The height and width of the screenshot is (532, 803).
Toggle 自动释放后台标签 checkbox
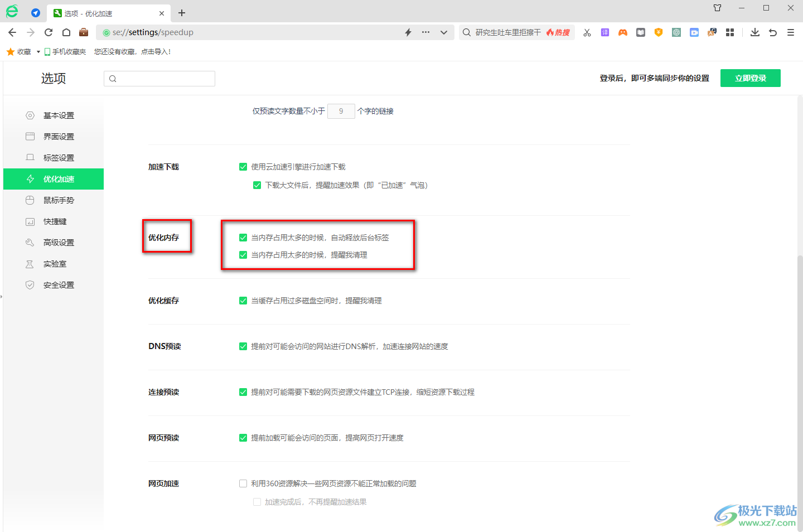click(x=243, y=238)
